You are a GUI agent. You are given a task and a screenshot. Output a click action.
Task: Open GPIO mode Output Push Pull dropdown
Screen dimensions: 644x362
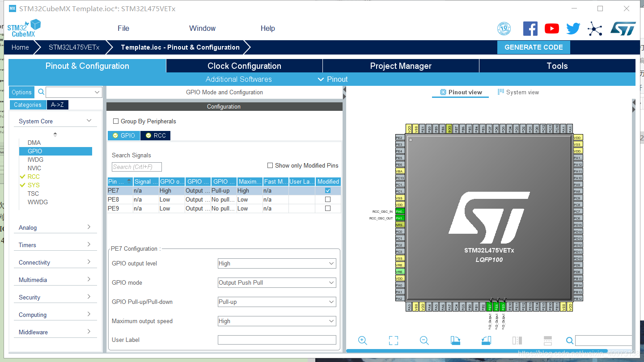[x=277, y=282]
